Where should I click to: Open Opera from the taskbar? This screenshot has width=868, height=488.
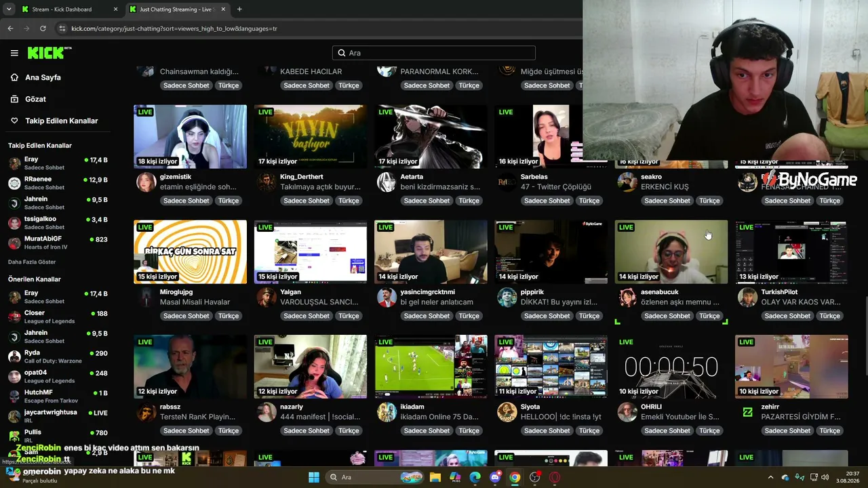pyautogui.click(x=555, y=477)
